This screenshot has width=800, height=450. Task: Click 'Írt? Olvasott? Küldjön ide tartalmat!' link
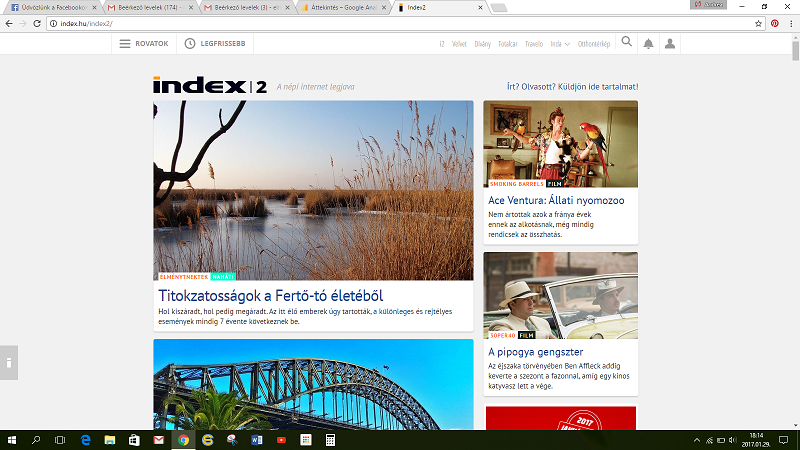pyautogui.click(x=572, y=87)
